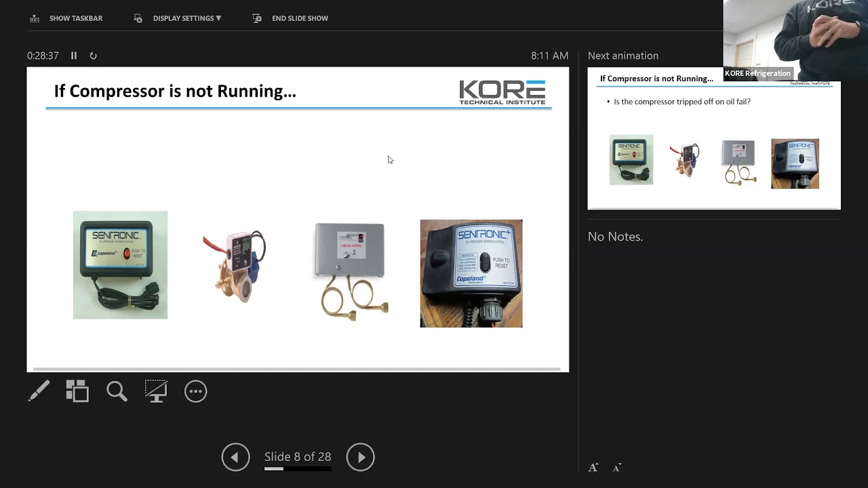868x488 pixels.
Task: Reset the presentation timer
Action: [x=93, y=56]
